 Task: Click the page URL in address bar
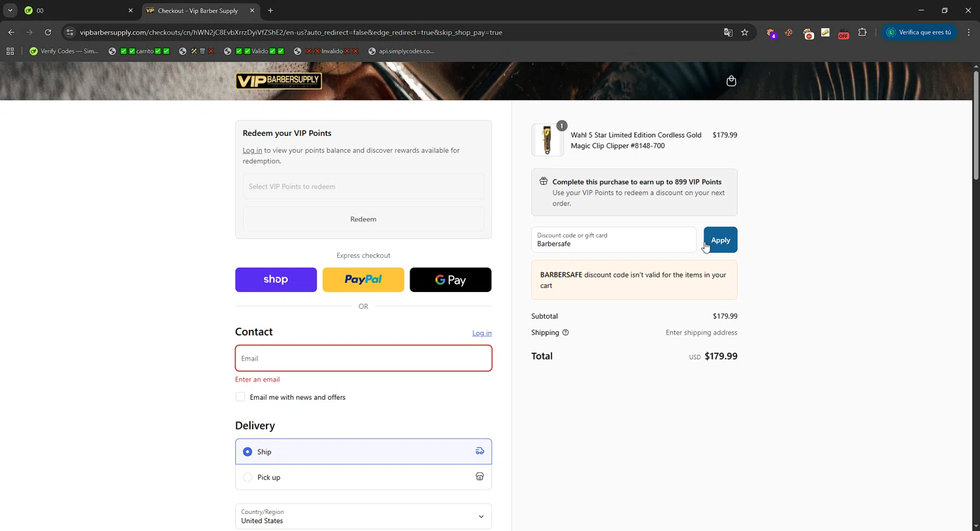click(291, 32)
